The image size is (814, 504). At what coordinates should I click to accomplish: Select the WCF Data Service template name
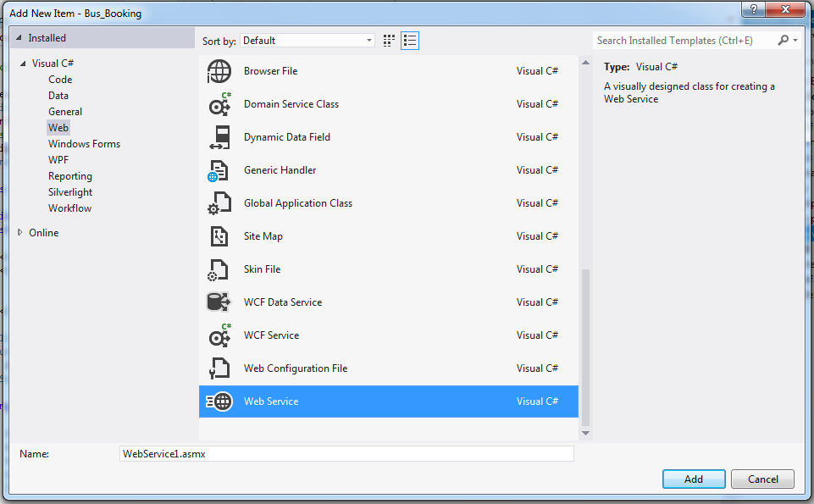click(x=283, y=302)
